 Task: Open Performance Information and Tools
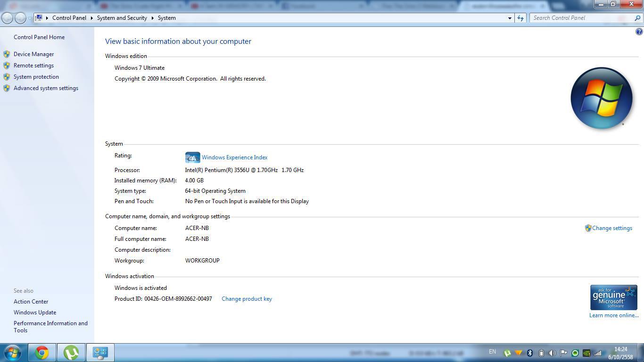pyautogui.click(x=50, y=327)
